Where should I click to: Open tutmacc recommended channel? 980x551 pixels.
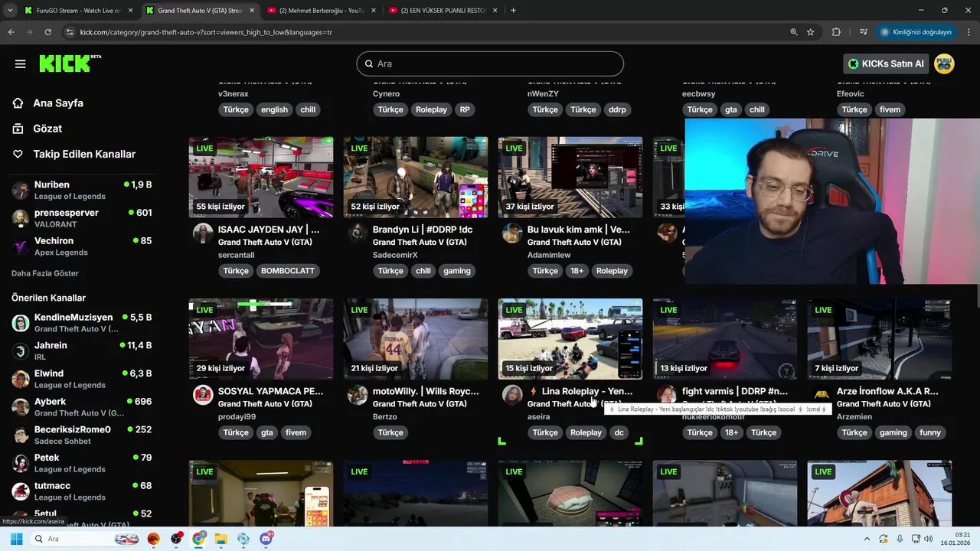(x=82, y=491)
